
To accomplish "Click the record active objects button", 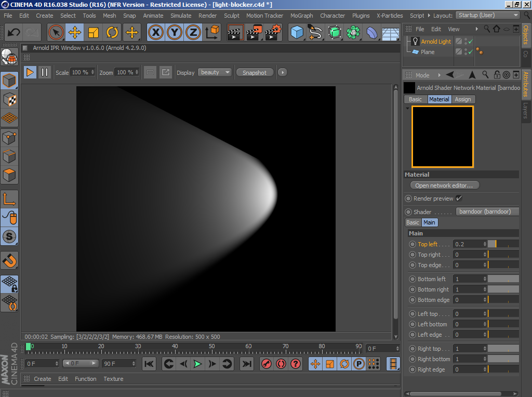I will [266, 364].
